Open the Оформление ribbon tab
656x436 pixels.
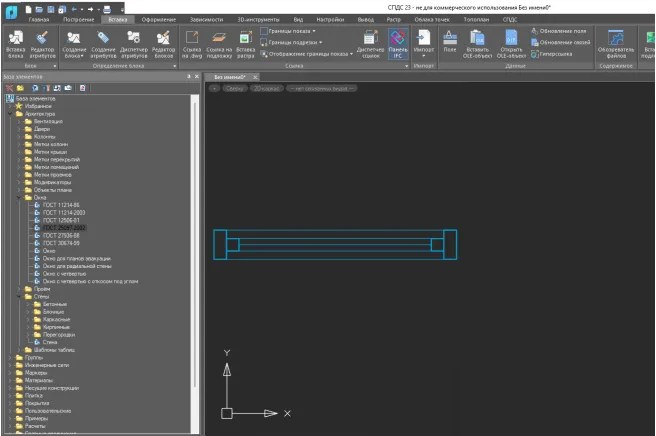pyautogui.click(x=157, y=19)
